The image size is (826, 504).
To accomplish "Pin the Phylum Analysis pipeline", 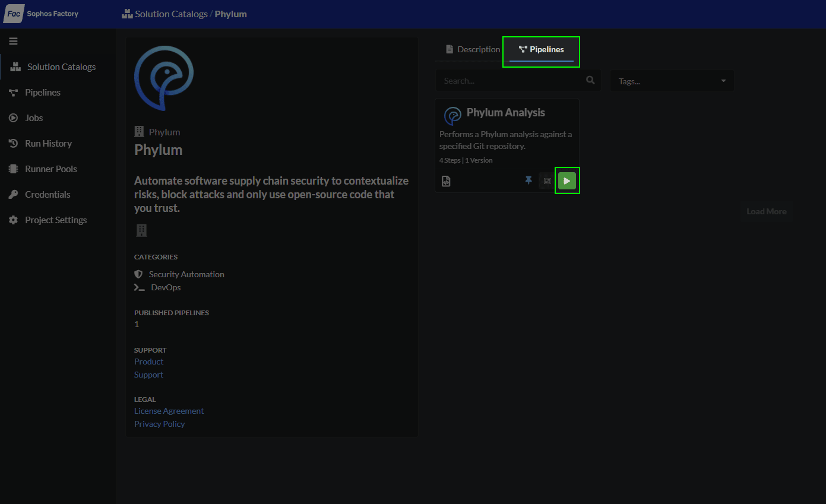I will point(528,180).
